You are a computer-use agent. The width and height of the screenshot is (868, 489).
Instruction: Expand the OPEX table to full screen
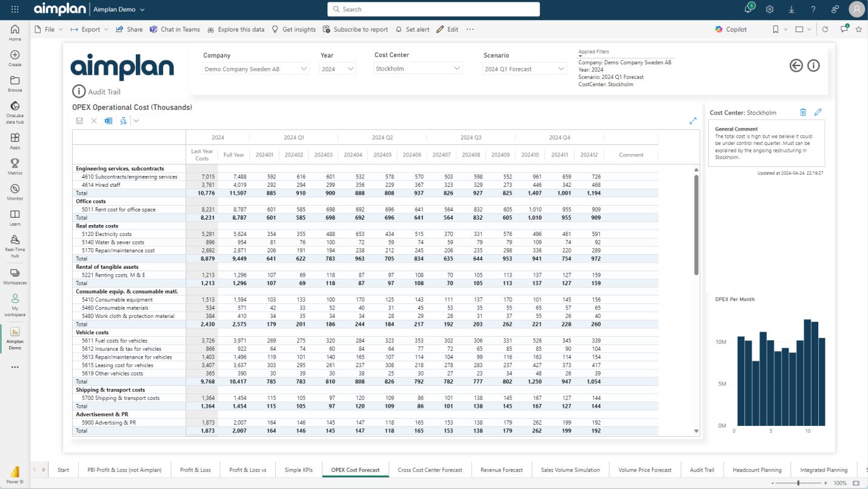[x=693, y=121]
